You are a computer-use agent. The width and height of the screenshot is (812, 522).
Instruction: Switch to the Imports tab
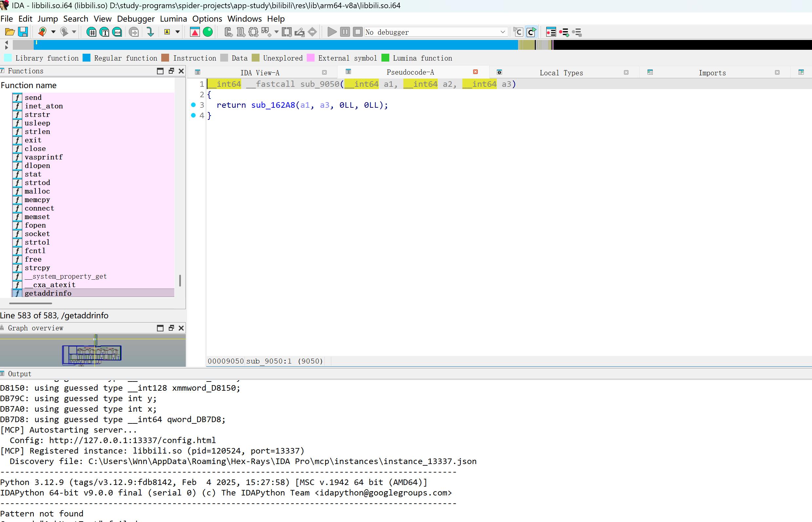tap(712, 73)
